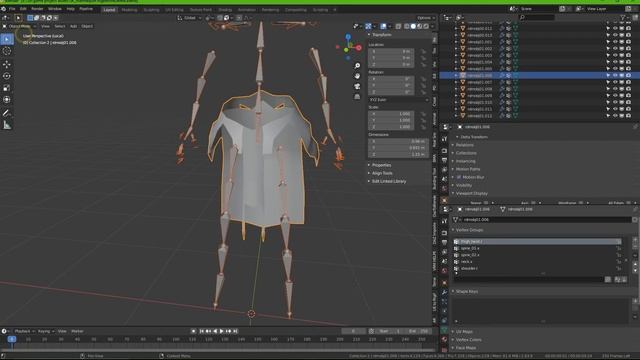The image size is (640, 360).
Task: Open the Render menu
Action: 37,9
